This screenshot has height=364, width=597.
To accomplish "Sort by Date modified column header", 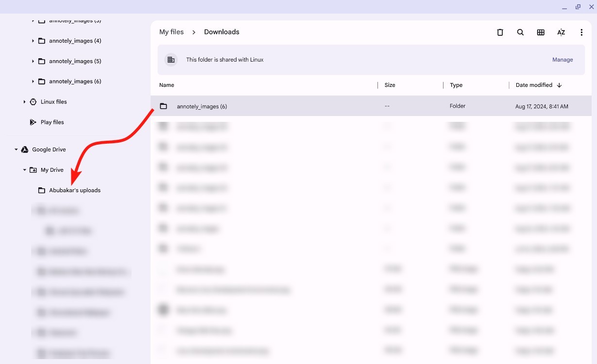I will click(x=534, y=85).
